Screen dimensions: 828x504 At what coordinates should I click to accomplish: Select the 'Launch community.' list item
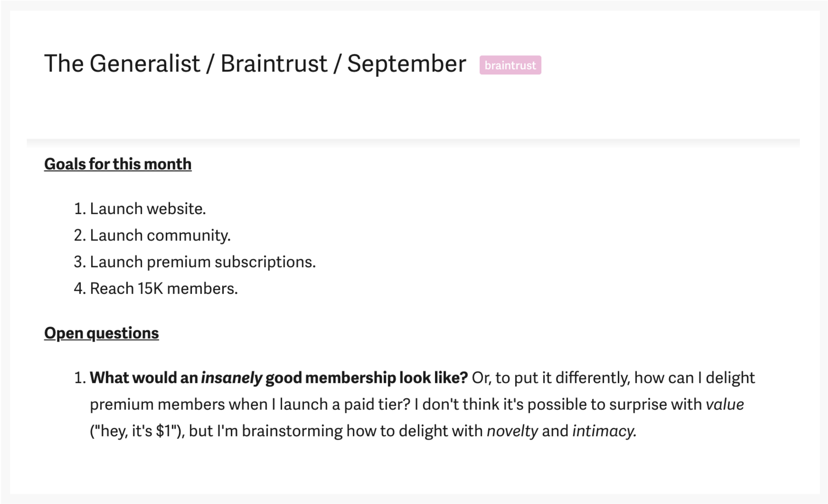(152, 236)
